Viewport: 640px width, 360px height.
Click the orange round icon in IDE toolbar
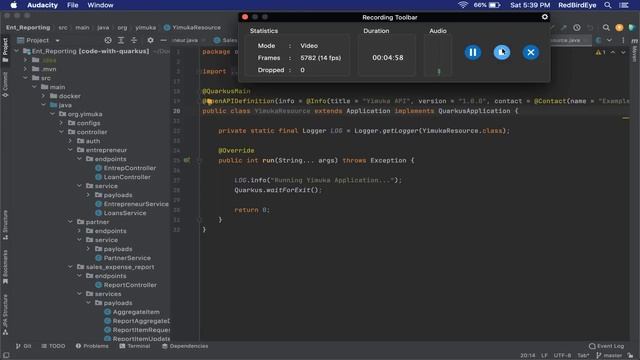pyautogui.click(x=619, y=27)
